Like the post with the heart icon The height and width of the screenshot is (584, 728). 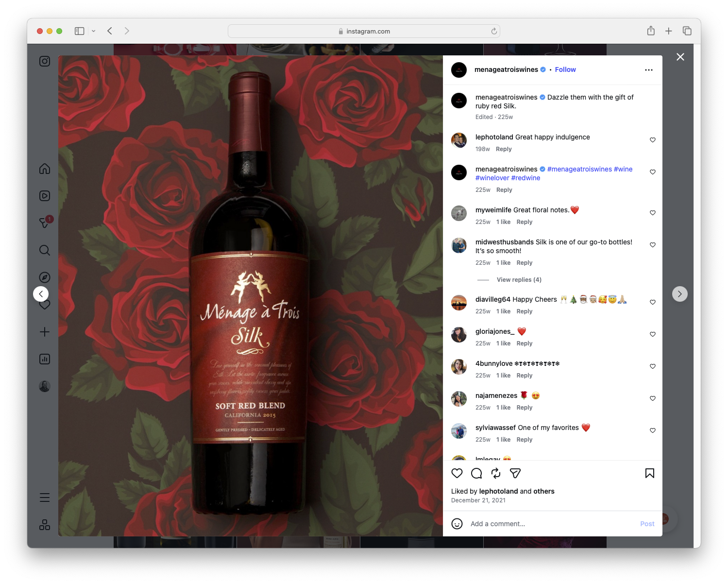[x=456, y=473]
